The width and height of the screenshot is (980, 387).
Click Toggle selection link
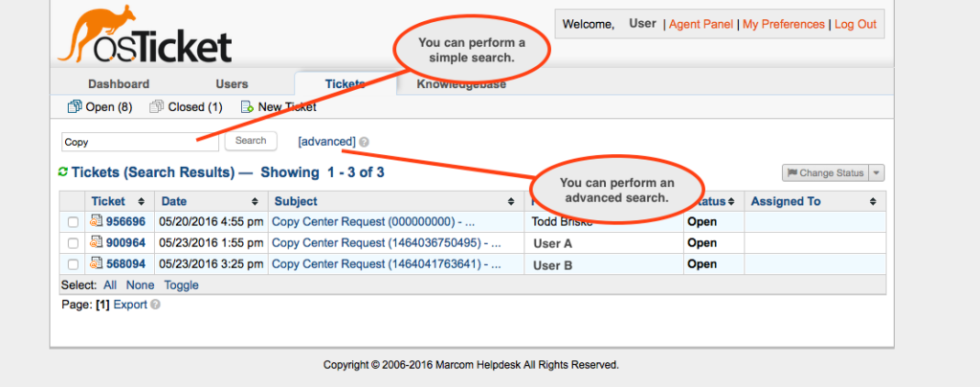coord(181,285)
